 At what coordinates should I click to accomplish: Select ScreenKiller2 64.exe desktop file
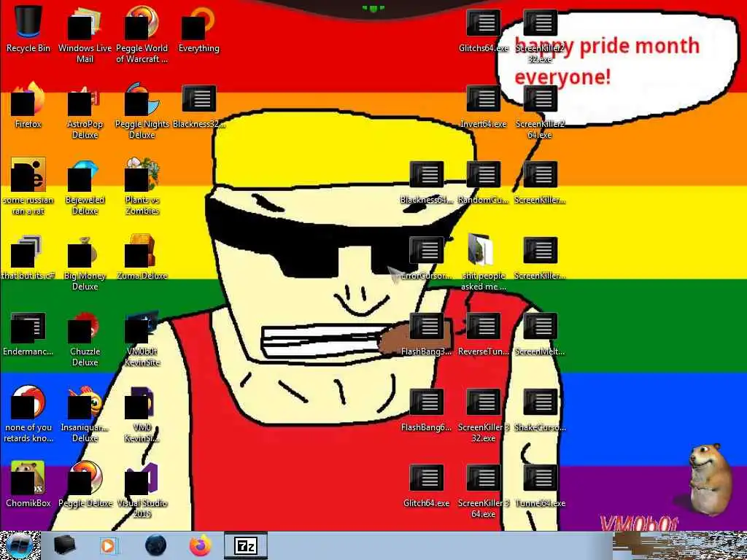(x=540, y=112)
